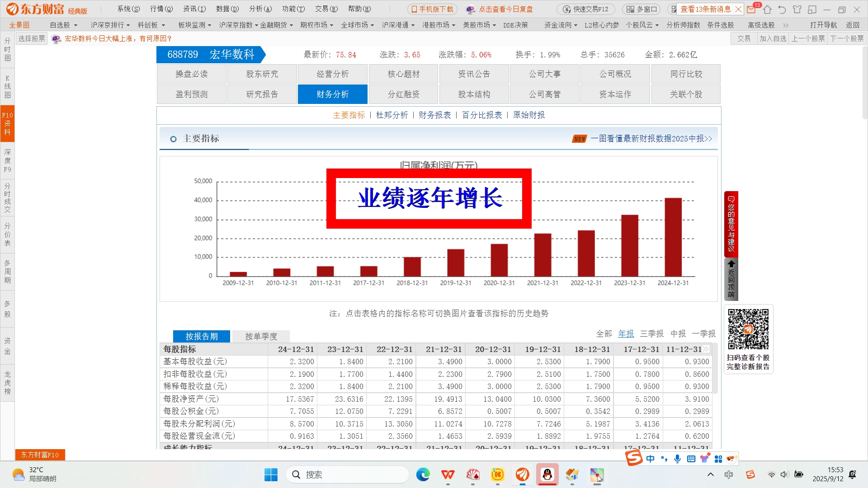Filter reports by 全部
The width and height of the screenshot is (868, 488).
(x=604, y=334)
